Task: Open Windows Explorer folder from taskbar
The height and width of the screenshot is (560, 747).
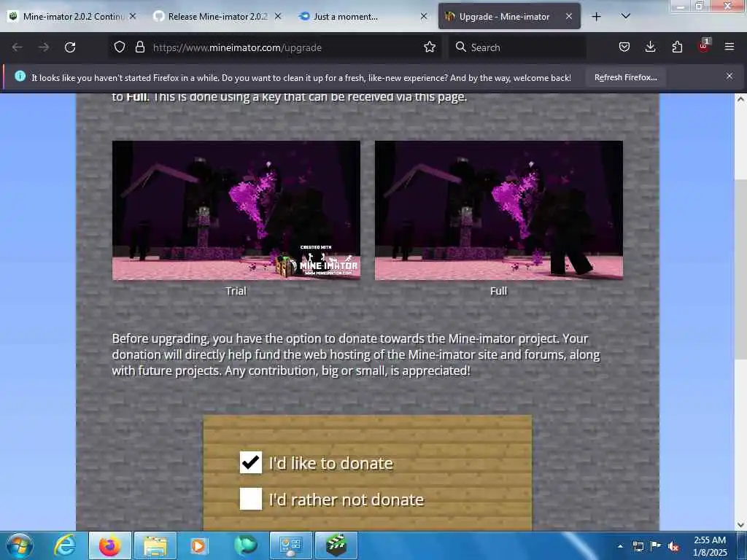Action: click(x=155, y=545)
